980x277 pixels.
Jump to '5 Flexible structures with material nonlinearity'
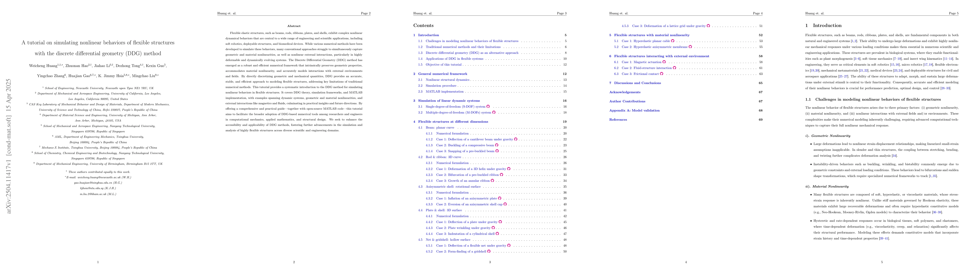pos(649,35)
